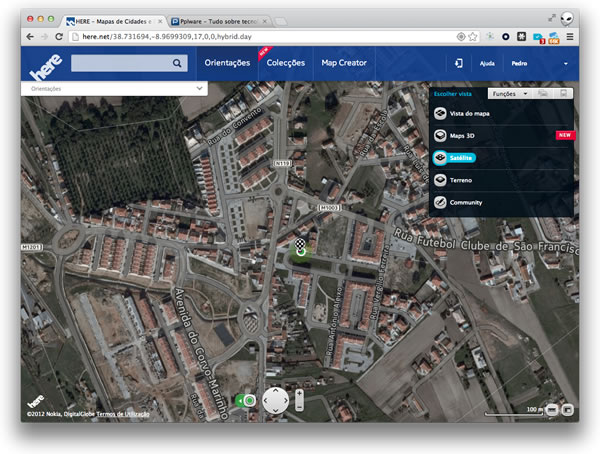Click the N119 road label on the map
This screenshot has height=454, width=600.
(282, 163)
